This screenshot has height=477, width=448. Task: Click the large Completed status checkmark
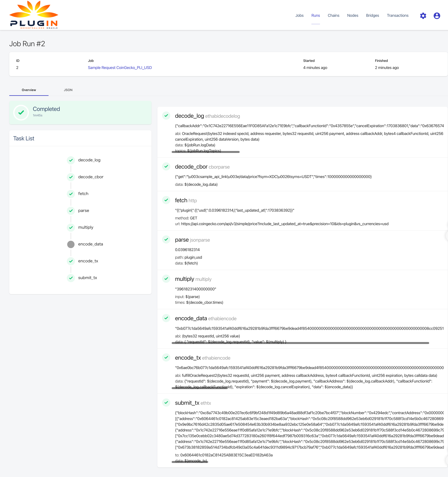pos(21,112)
